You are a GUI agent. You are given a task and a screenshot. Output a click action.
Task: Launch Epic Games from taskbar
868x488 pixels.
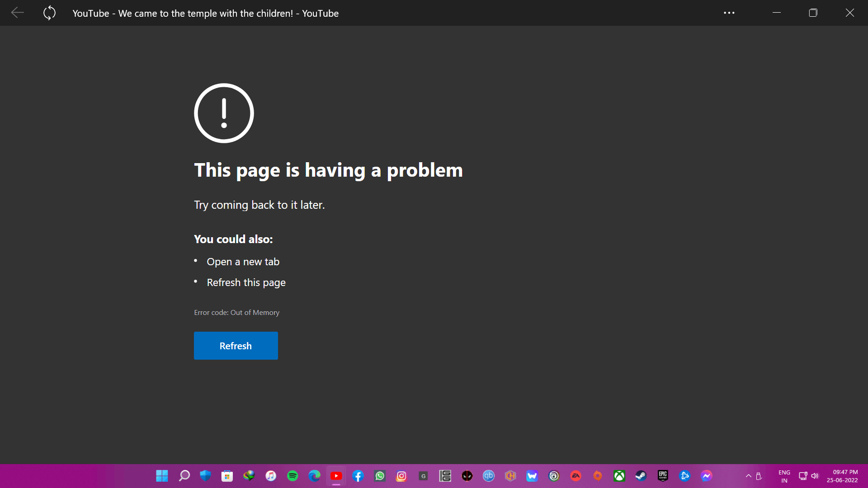(x=663, y=476)
